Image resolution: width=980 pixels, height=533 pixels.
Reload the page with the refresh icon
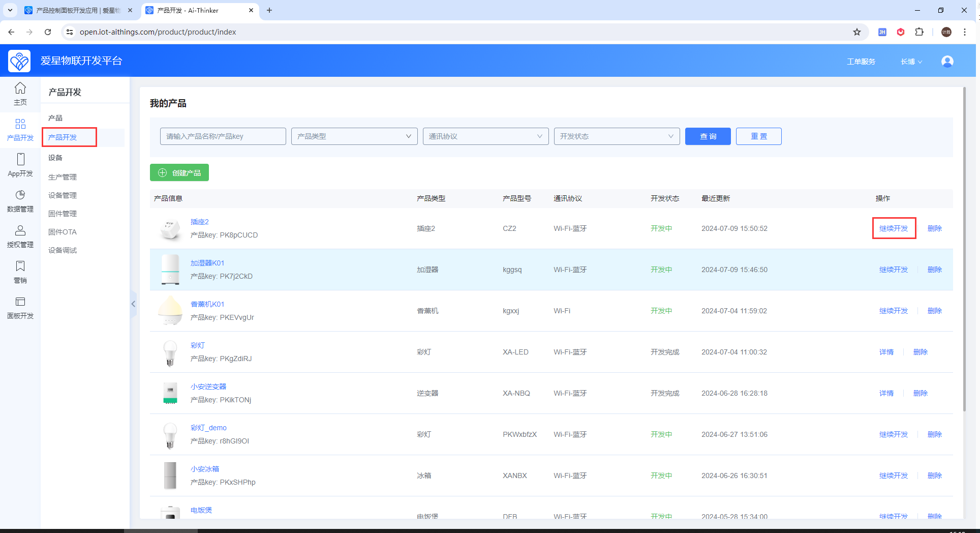pos(48,32)
